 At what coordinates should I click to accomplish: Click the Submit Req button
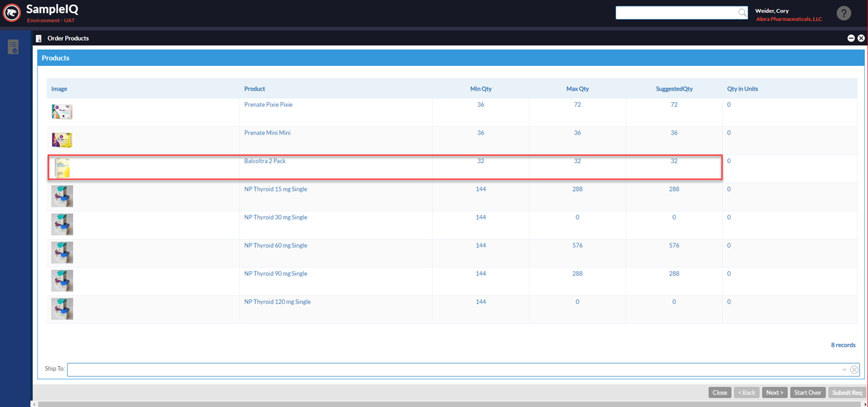[847, 393]
